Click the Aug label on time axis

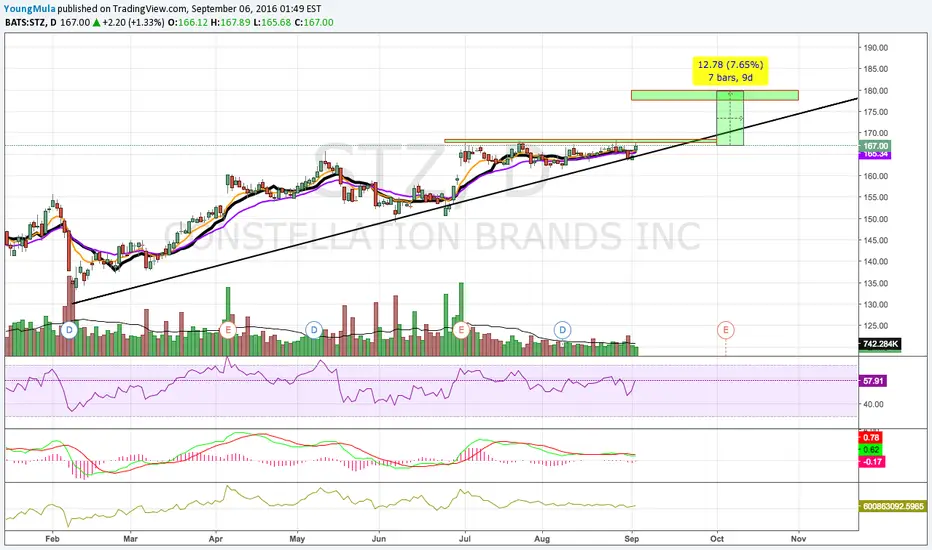542,539
